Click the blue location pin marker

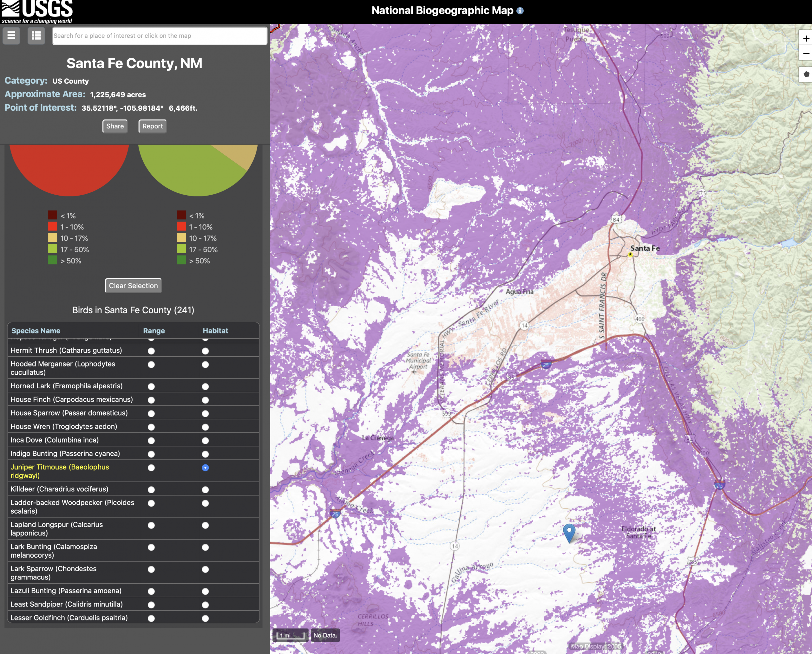[569, 532]
